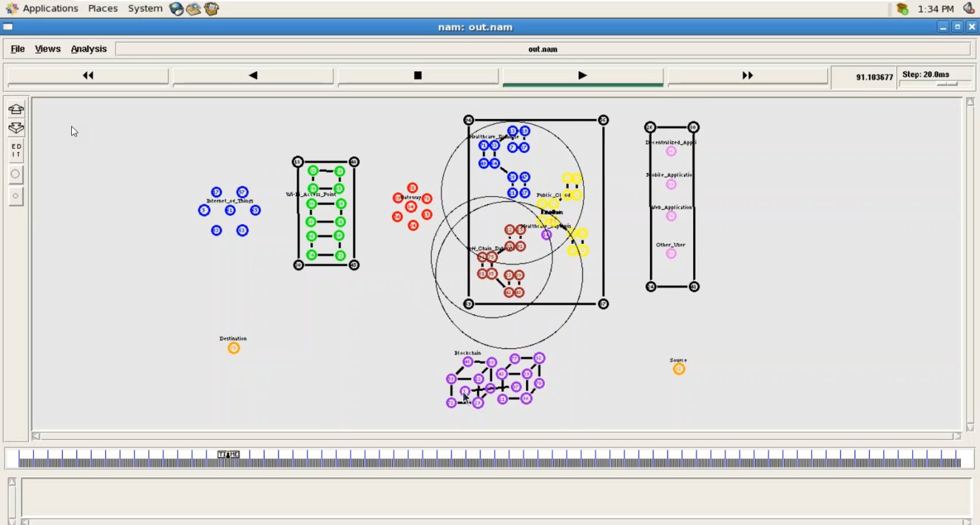Click the zoom out arrow icon

tap(16, 128)
